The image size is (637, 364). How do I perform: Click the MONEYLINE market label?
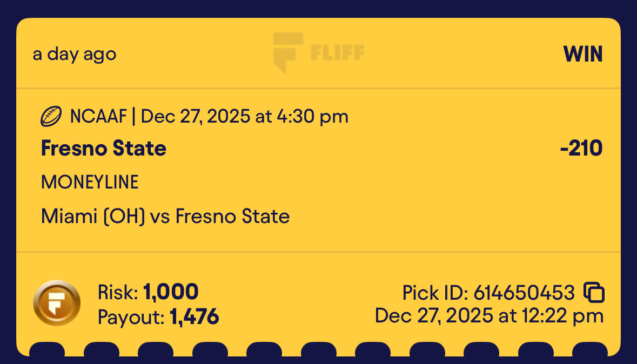tap(90, 182)
